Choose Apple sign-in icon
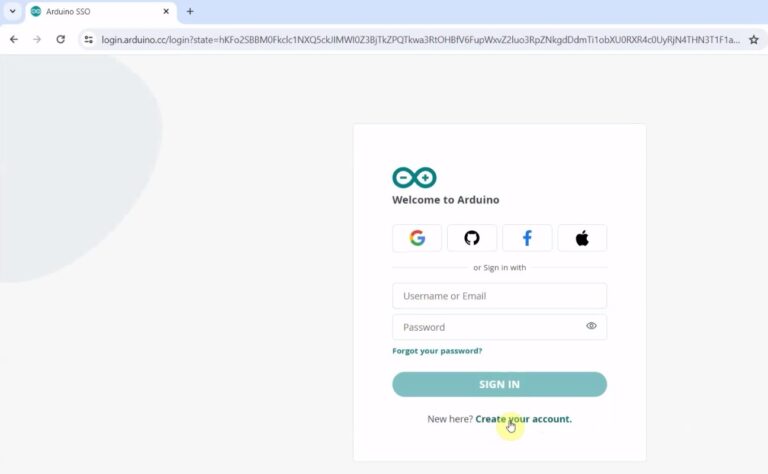 582,238
